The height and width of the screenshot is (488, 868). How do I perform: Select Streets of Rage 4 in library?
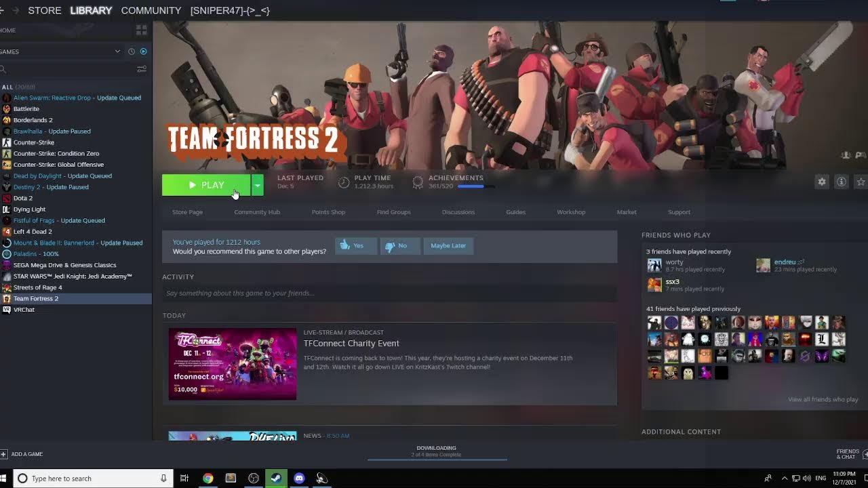(x=37, y=287)
